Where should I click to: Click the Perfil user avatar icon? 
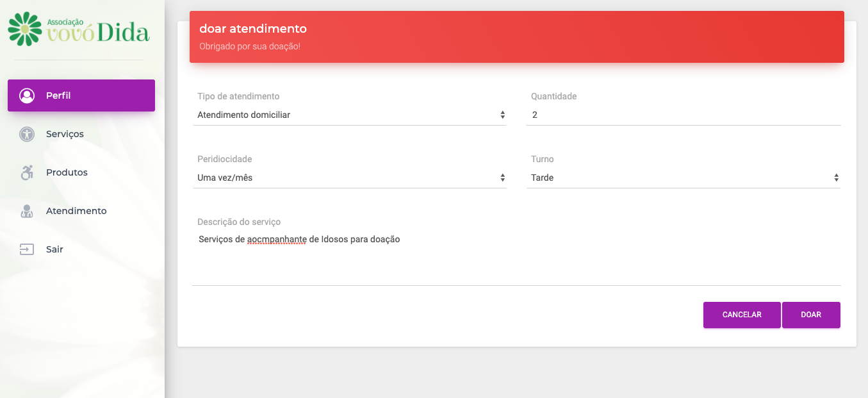[27, 95]
